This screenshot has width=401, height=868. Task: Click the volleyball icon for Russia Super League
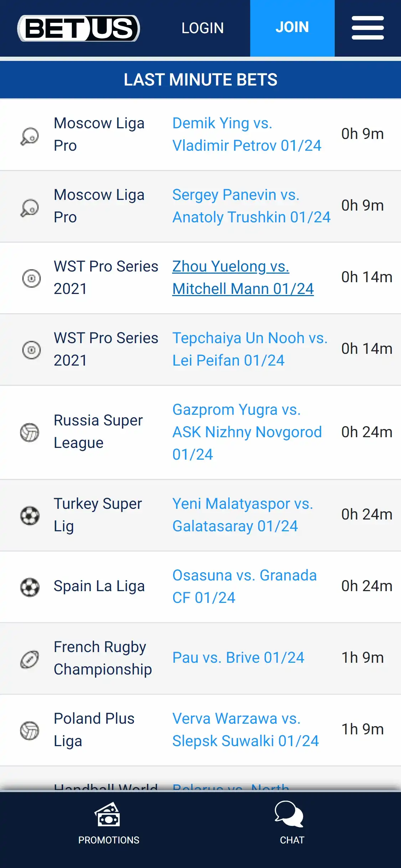pos(30,432)
